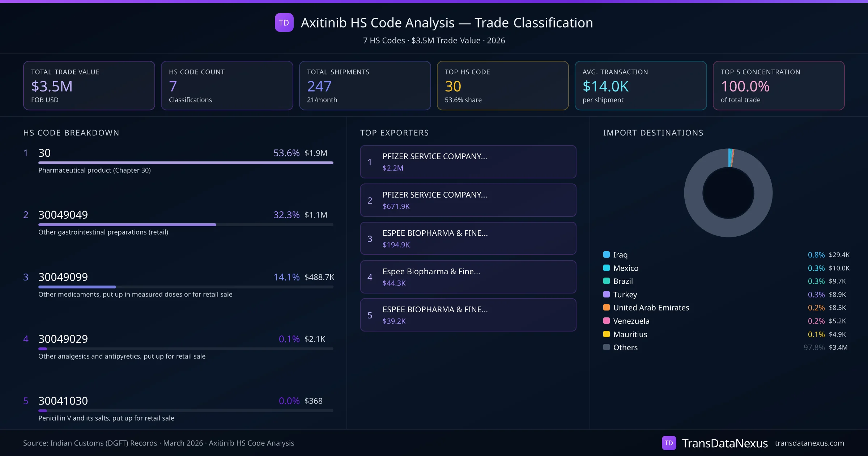Image resolution: width=868 pixels, height=456 pixels.
Task: Select the ESPEE Biopharma $194.9K exporter card
Action: 468,238
